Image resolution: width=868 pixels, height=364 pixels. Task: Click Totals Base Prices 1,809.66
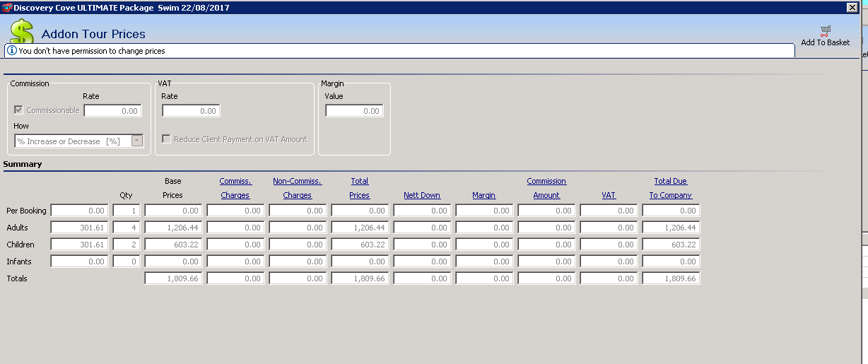point(173,278)
